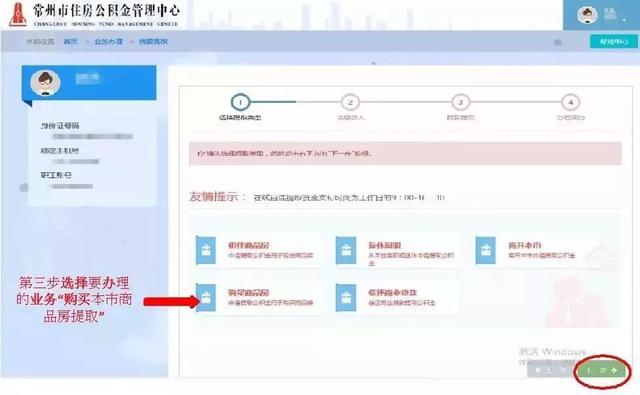Screen dimensions: 640x395
Task: Click the 离开本市 briefcase icon
Action: click(486, 250)
